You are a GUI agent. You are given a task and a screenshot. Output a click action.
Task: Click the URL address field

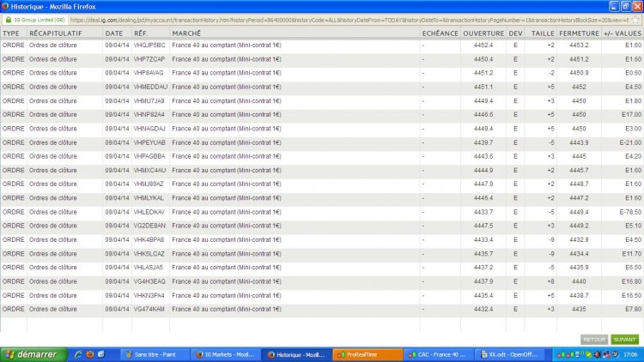coord(349,20)
